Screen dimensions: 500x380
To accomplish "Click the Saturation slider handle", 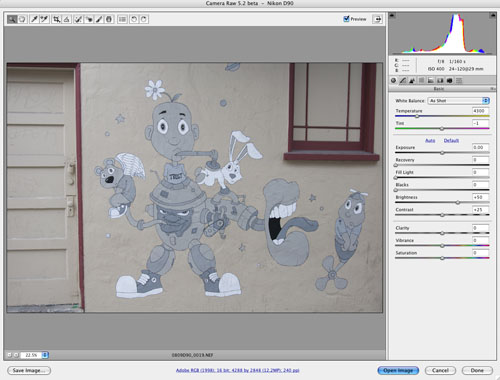I will pyautogui.click(x=442, y=258).
